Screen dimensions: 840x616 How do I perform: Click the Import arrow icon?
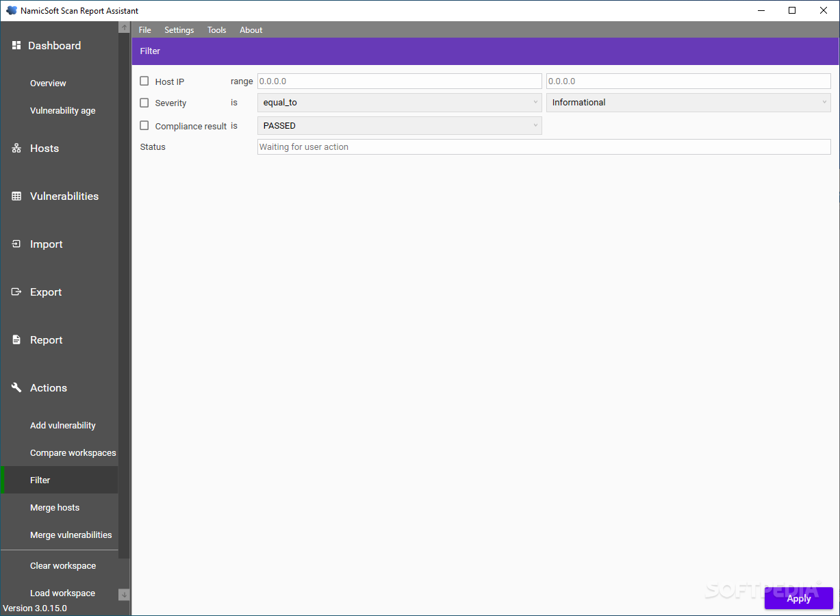[16, 244]
